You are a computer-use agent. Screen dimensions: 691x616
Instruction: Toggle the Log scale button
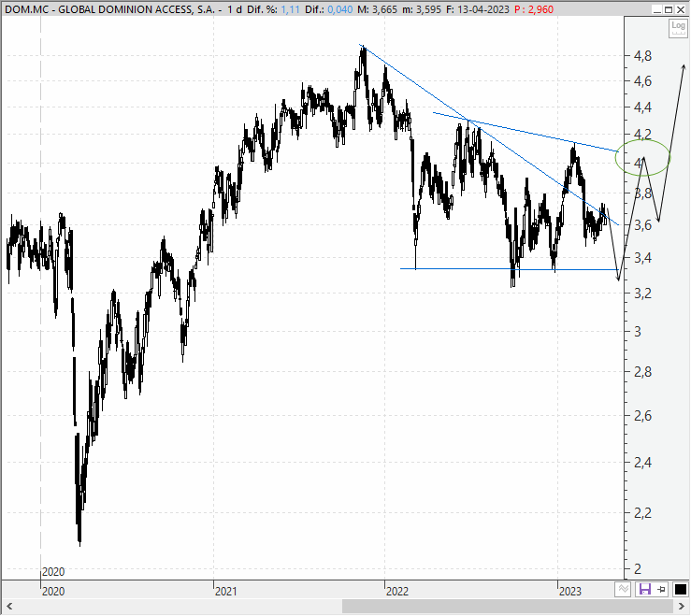pyautogui.click(x=678, y=28)
